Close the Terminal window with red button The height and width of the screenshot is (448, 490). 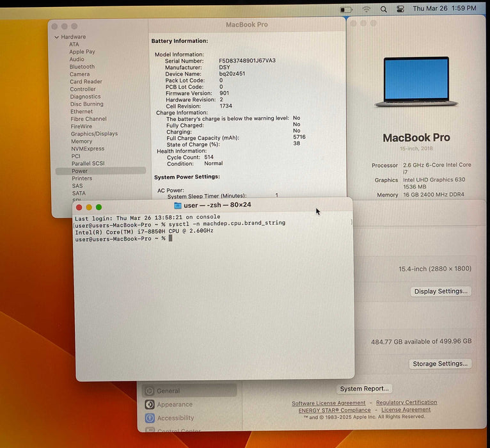click(x=79, y=207)
